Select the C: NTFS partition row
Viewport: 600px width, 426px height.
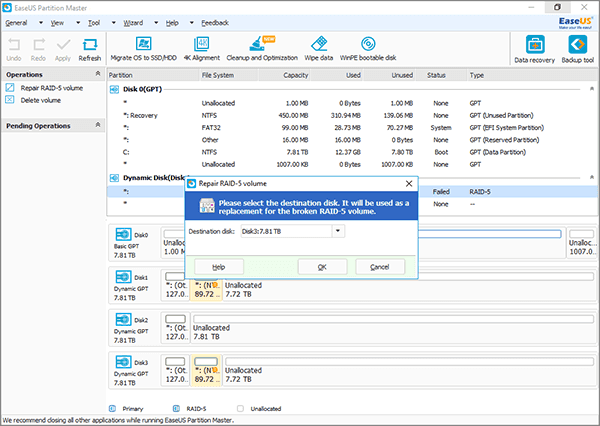[x=352, y=152]
